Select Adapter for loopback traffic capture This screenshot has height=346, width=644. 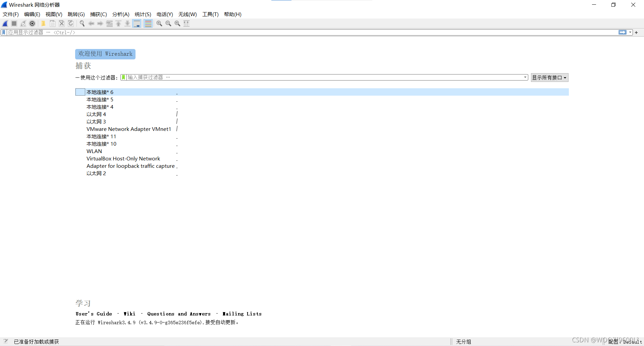(x=322, y=166)
